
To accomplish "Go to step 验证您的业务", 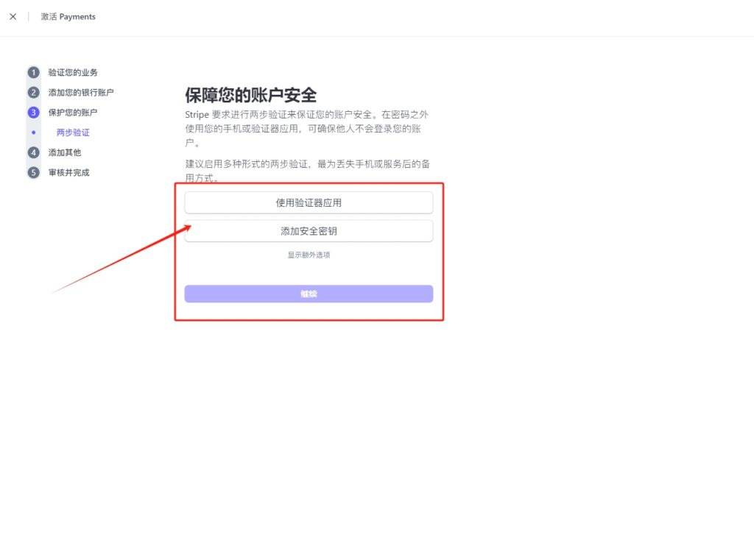I will (73, 72).
